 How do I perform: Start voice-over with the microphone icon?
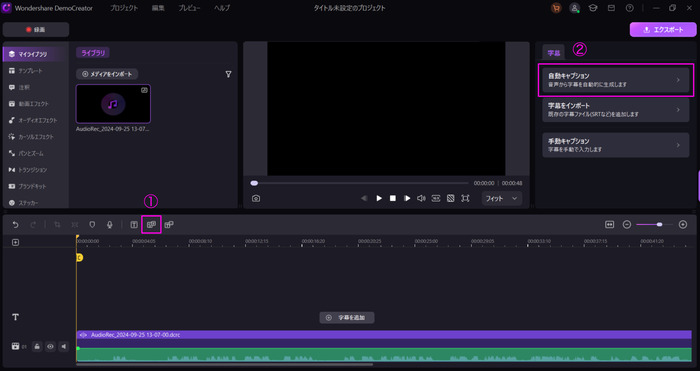click(x=109, y=225)
